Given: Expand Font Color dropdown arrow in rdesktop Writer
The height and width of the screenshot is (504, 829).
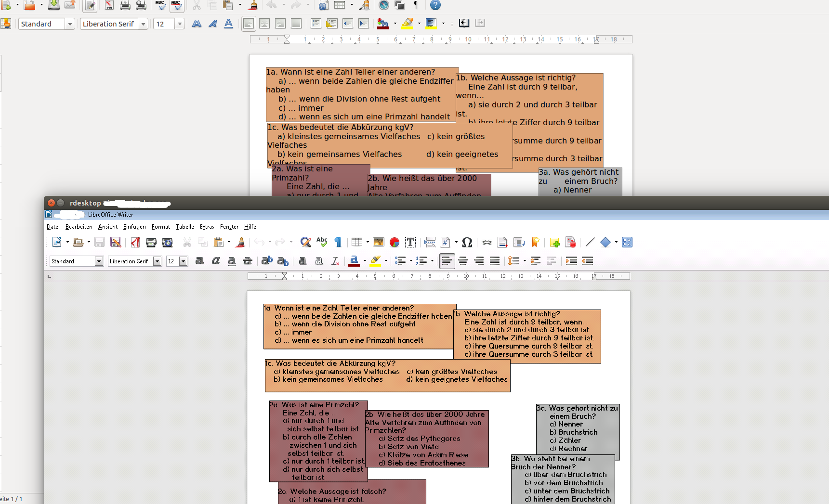Looking at the screenshot, I should 364,261.
